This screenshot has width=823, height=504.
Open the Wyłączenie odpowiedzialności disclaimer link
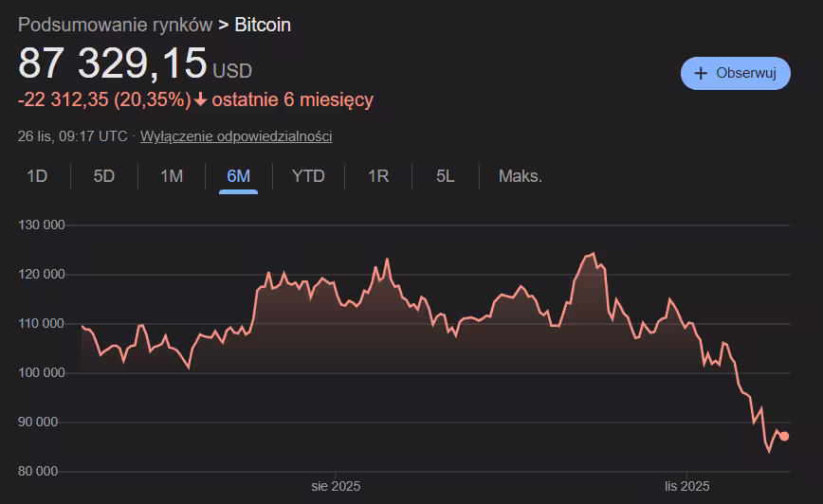coord(236,136)
